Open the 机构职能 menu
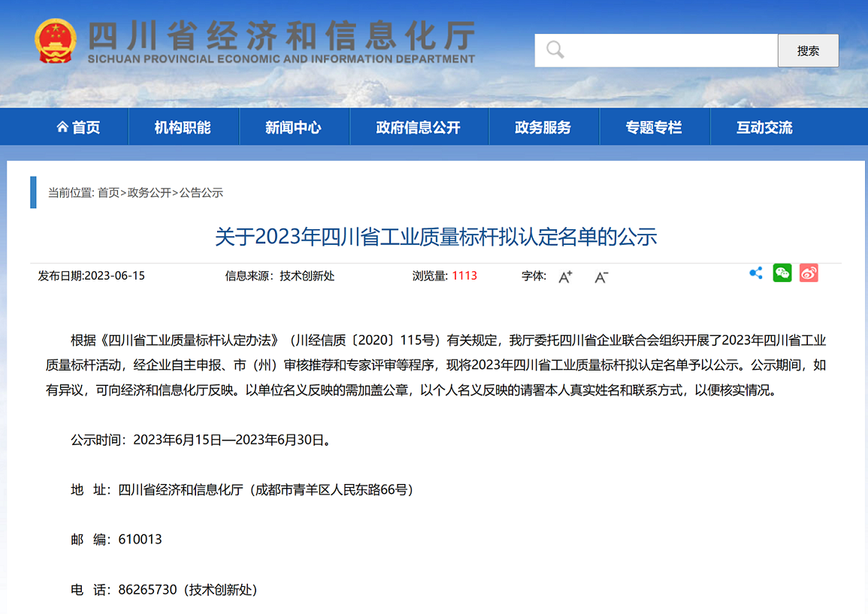 (x=183, y=128)
